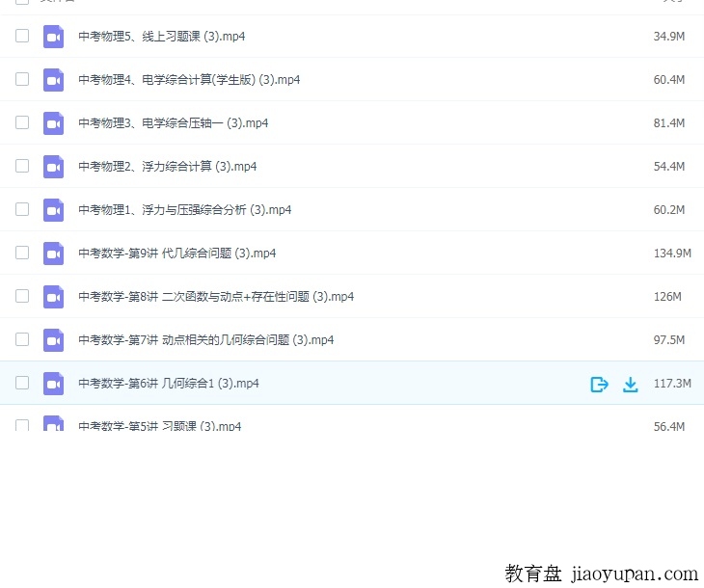Open file 中考数学-第8讲 二次函数与动点+存在性问题
This screenshot has height=588, width=704.
(216, 297)
